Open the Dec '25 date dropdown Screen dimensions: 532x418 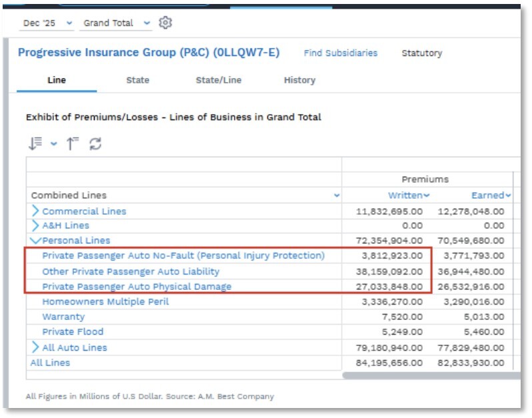[47, 23]
